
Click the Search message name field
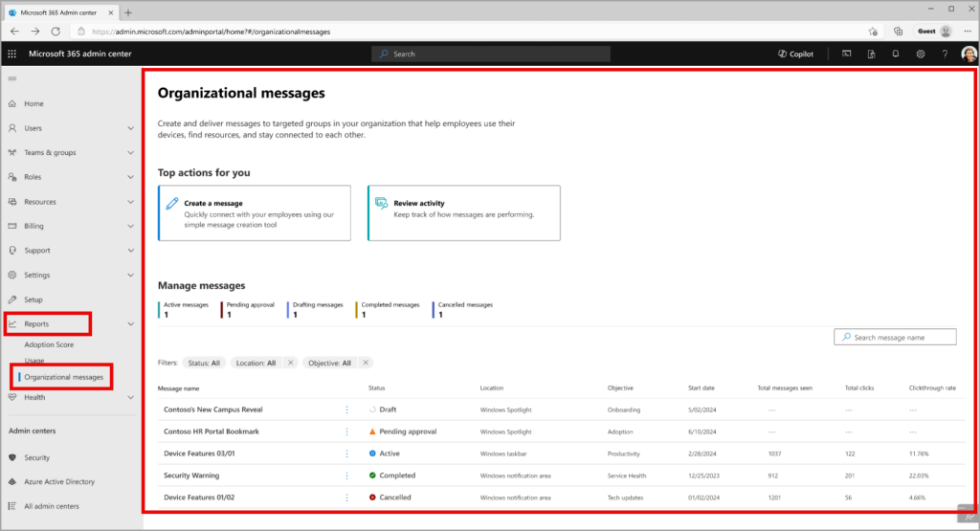(895, 338)
